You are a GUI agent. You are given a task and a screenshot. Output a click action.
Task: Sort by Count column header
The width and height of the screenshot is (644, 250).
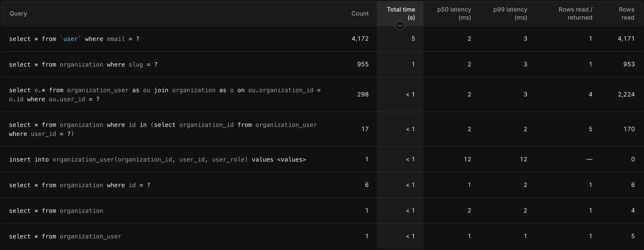click(x=360, y=14)
